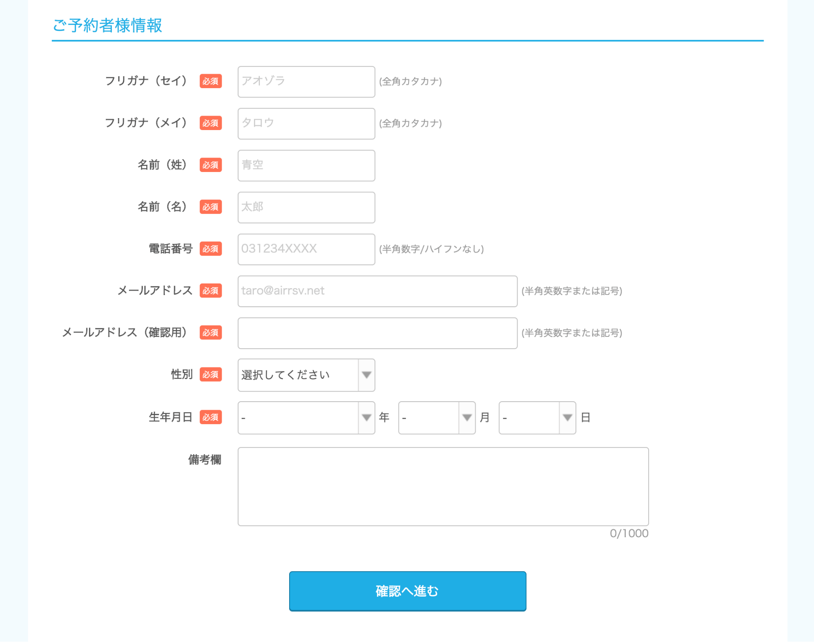Click the 0/1000 character counter

tap(629, 533)
